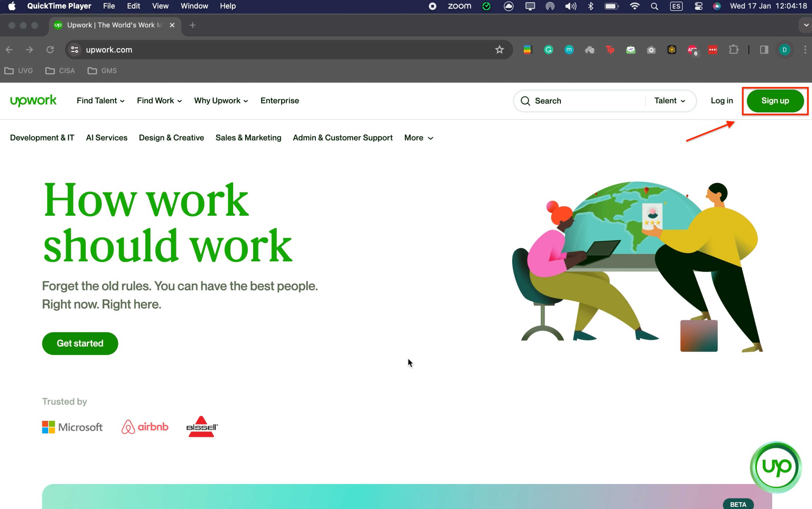Open Spotlight search in the macOS menu bar

[x=654, y=6]
